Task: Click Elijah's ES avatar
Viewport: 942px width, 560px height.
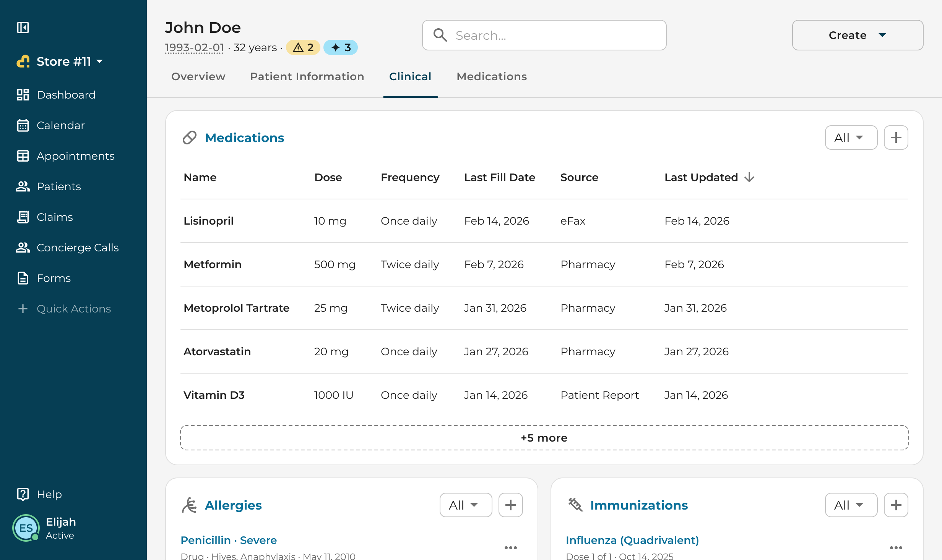Action: [x=26, y=528]
